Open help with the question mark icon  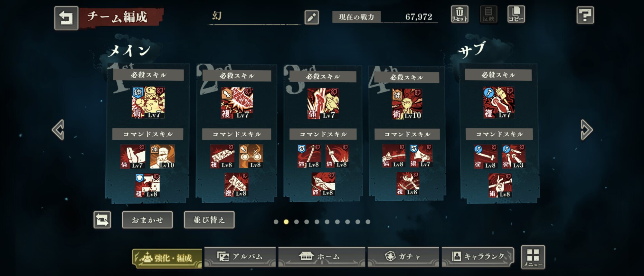[x=585, y=15]
